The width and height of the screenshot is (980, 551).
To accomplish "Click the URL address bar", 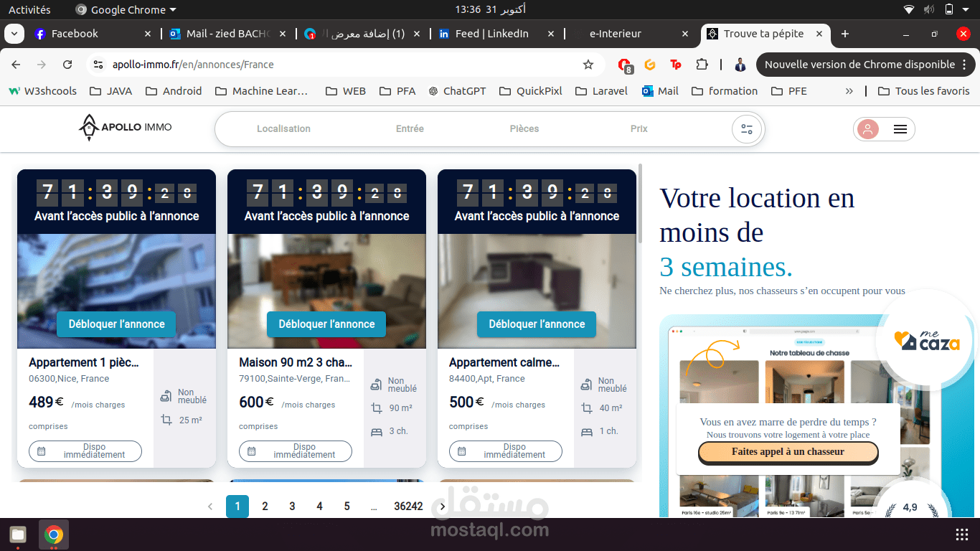I will [x=344, y=65].
